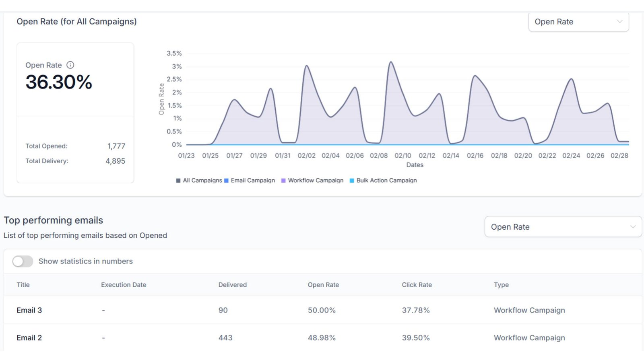Screen dimensions: 644x362
Task: Click the chart peak near 02/09
Action: [x=391, y=62]
